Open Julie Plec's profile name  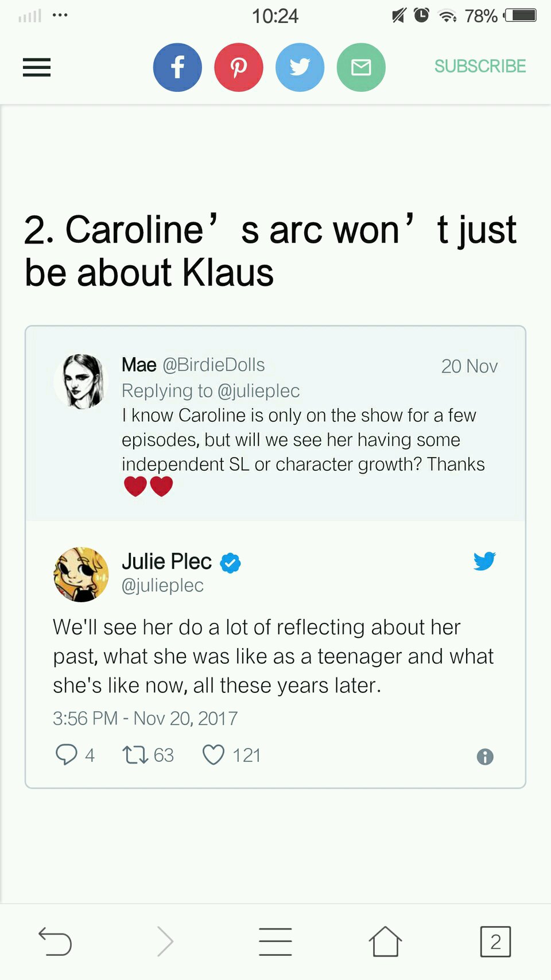click(166, 561)
